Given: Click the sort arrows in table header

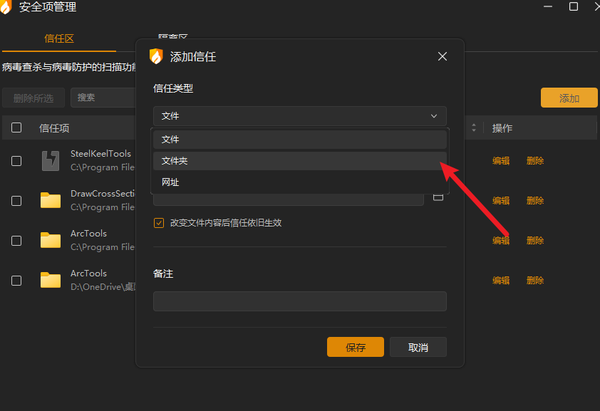Looking at the screenshot, I should (474, 128).
